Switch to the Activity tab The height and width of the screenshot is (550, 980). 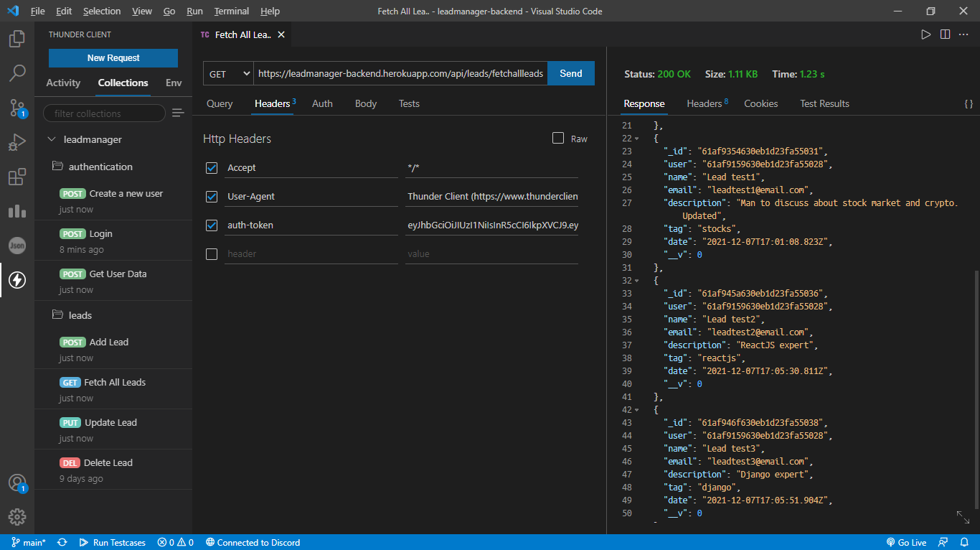(63, 83)
